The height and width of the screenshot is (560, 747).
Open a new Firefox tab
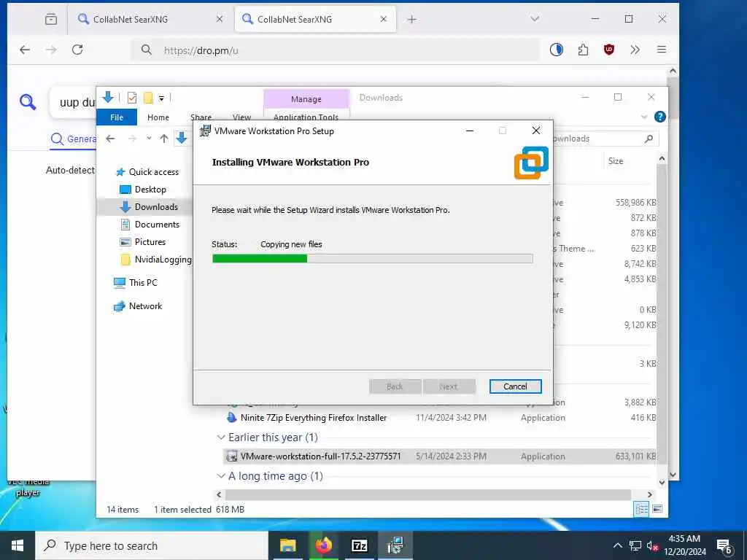pyautogui.click(x=412, y=19)
